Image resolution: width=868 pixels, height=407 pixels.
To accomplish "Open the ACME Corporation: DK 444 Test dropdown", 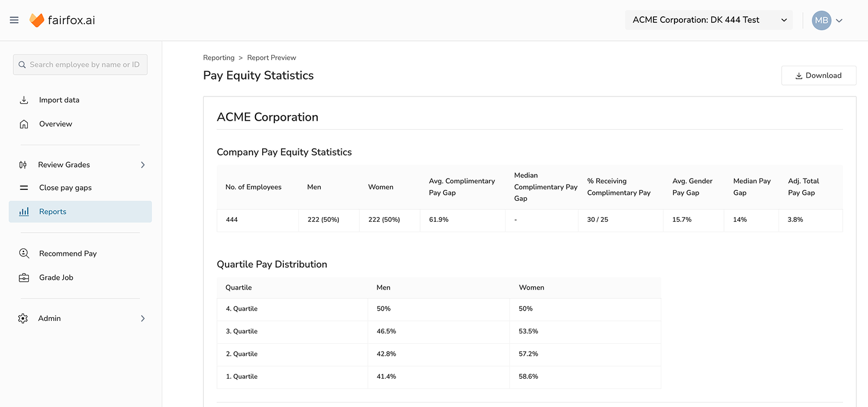I will (x=709, y=20).
